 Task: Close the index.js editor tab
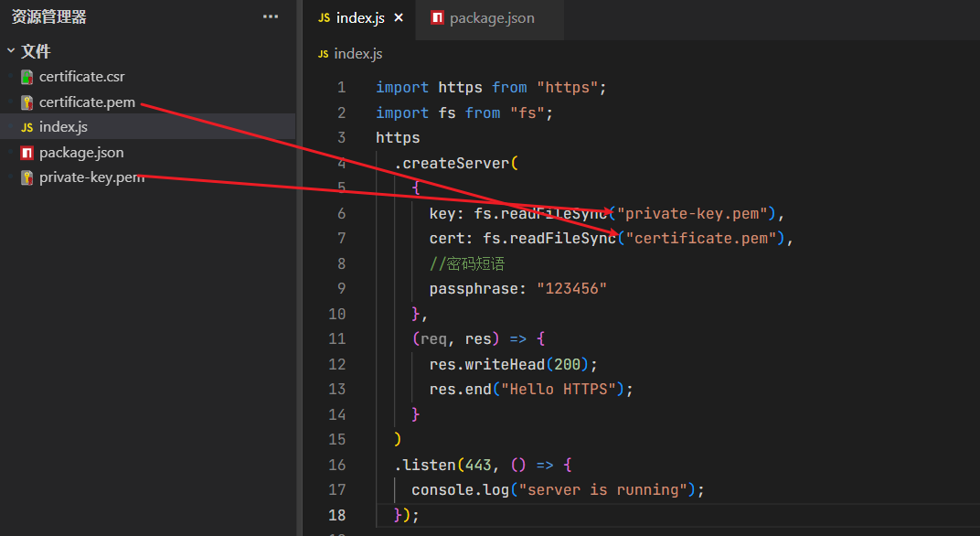(x=399, y=18)
